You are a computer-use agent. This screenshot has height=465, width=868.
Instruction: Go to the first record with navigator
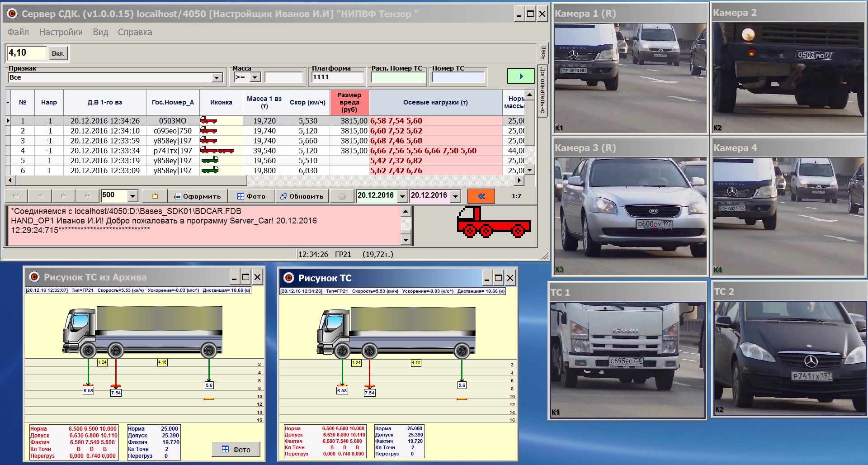point(16,196)
